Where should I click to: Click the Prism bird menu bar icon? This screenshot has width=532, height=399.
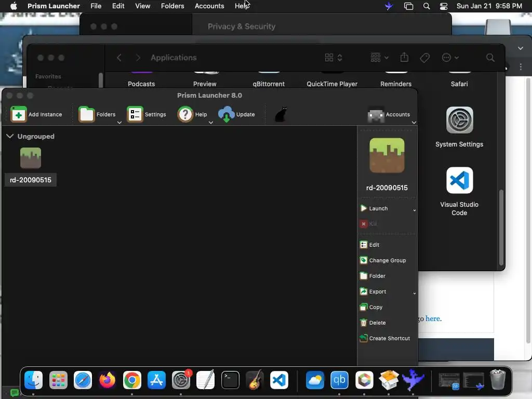[x=389, y=6]
